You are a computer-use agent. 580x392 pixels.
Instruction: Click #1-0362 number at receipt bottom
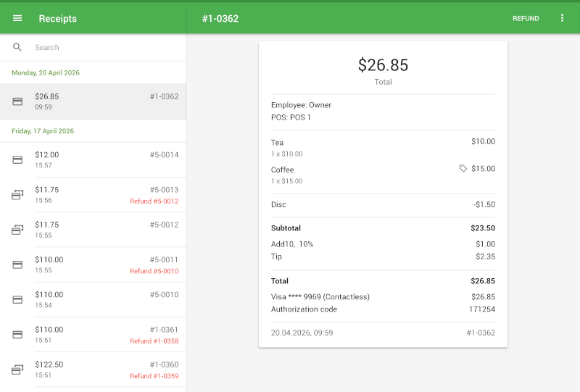pos(481,333)
